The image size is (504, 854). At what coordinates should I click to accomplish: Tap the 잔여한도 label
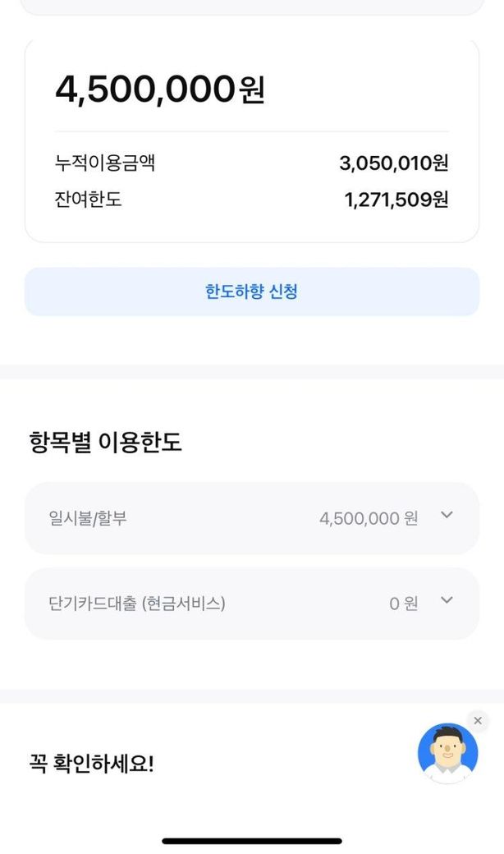click(89, 200)
